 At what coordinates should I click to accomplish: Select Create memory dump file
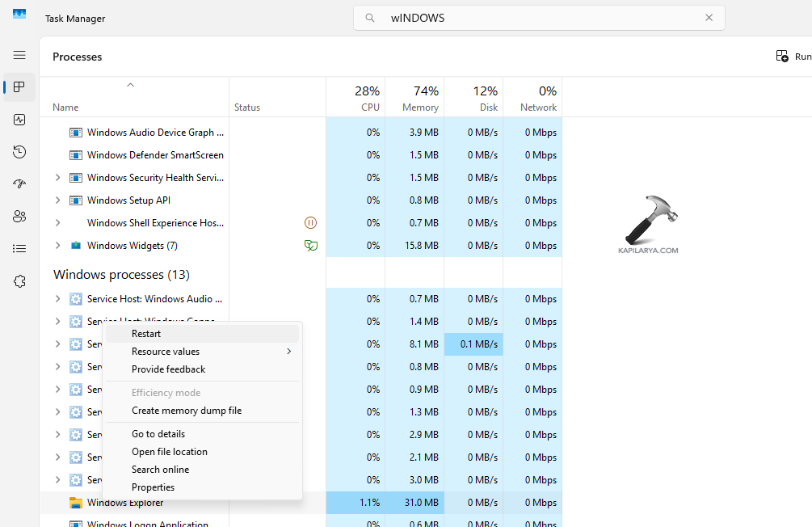pos(187,411)
